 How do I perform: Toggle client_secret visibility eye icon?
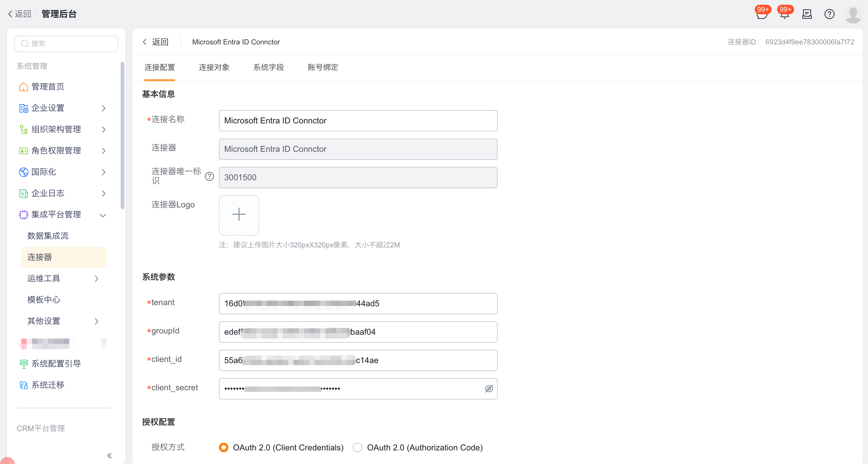pos(489,389)
